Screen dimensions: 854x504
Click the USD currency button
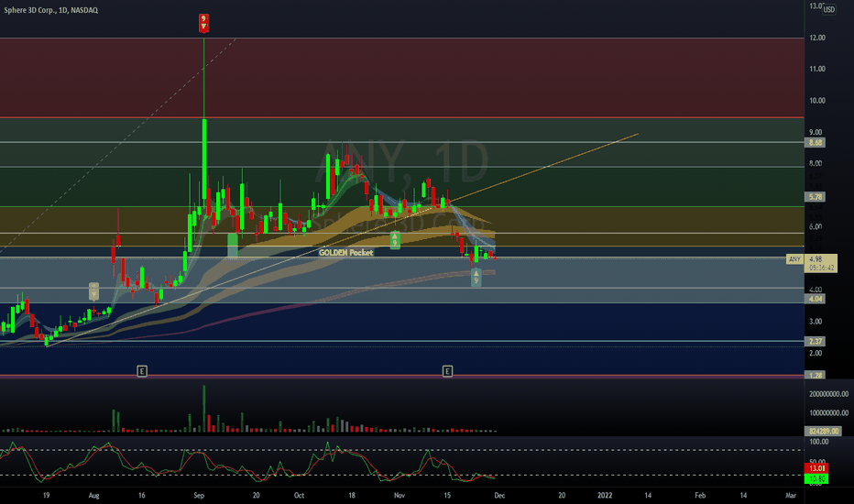[x=828, y=9]
